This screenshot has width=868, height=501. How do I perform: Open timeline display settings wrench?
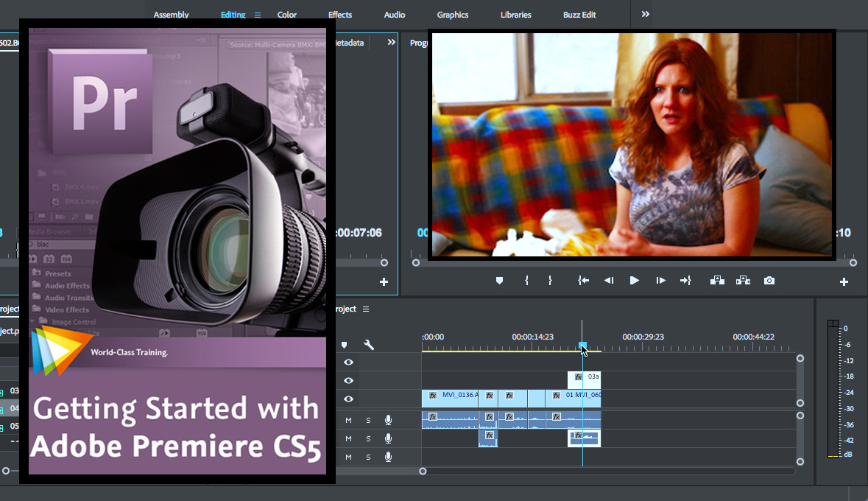tap(369, 345)
